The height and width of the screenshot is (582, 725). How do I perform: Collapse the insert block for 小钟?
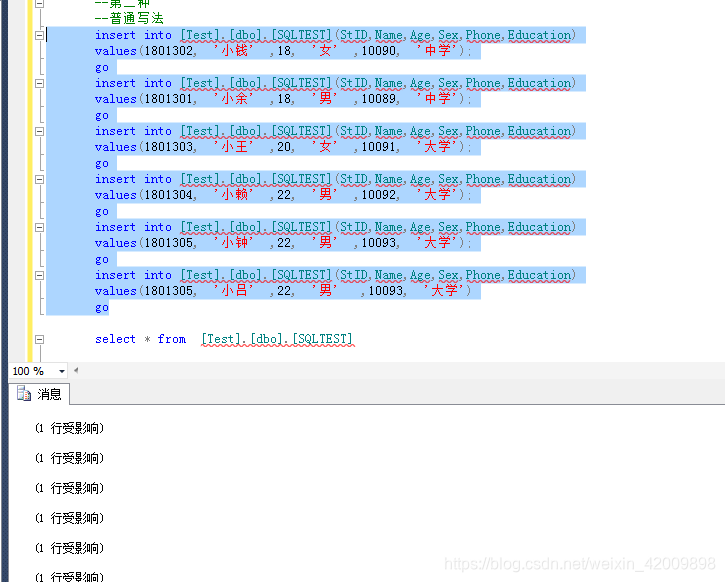[x=40, y=228]
